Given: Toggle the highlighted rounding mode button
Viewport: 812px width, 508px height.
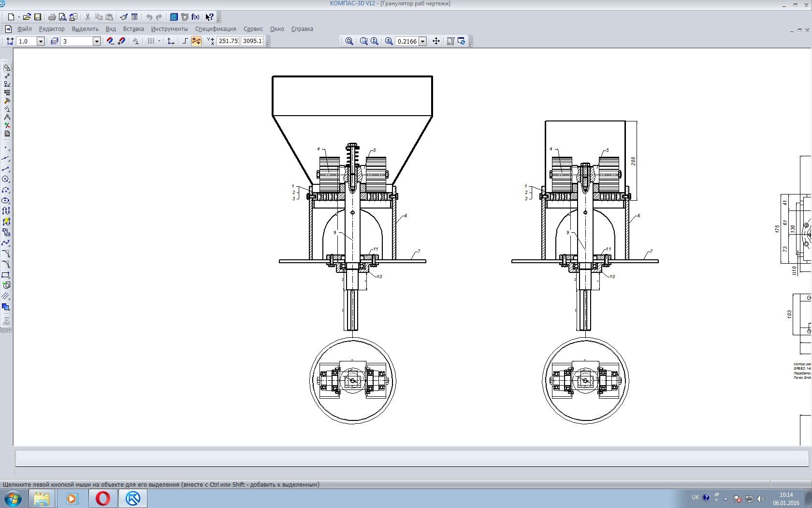Looking at the screenshot, I should (x=196, y=41).
